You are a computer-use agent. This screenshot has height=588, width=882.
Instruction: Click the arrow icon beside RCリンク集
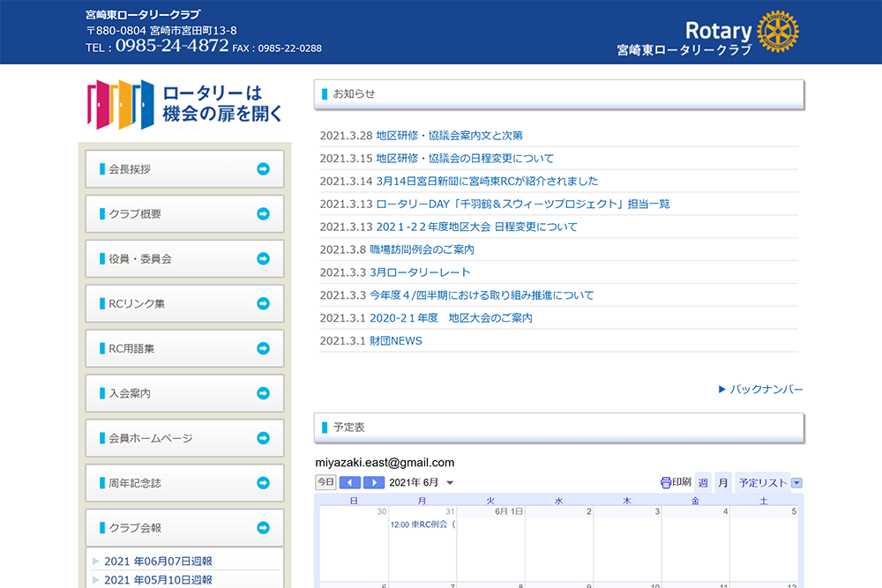263,303
